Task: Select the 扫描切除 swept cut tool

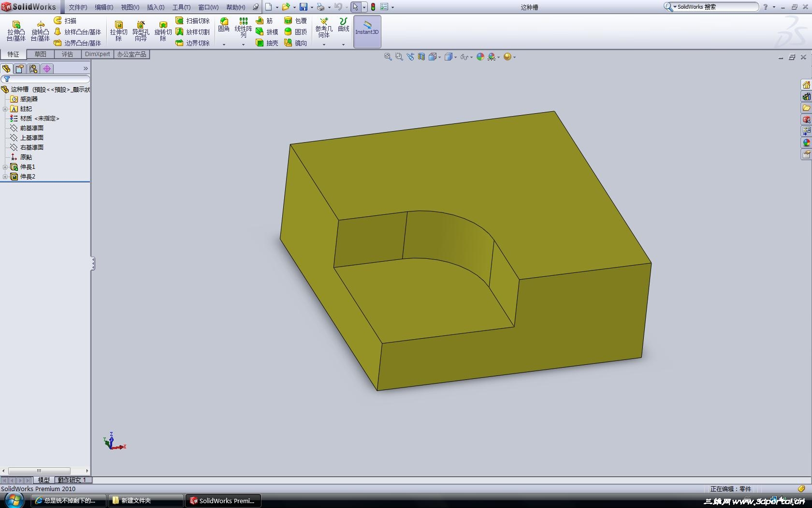Action: click(192, 21)
